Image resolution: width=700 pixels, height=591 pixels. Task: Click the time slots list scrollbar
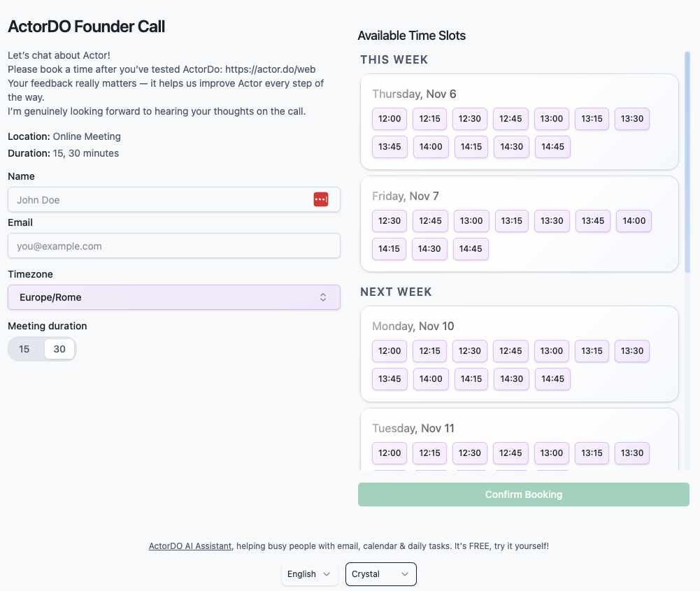pyautogui.click(x=687, y=161)
